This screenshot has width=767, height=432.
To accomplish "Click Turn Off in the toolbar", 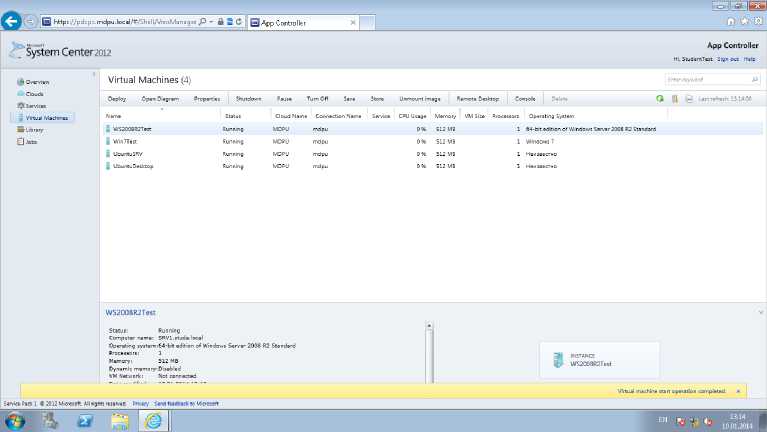I will [317, 99].
